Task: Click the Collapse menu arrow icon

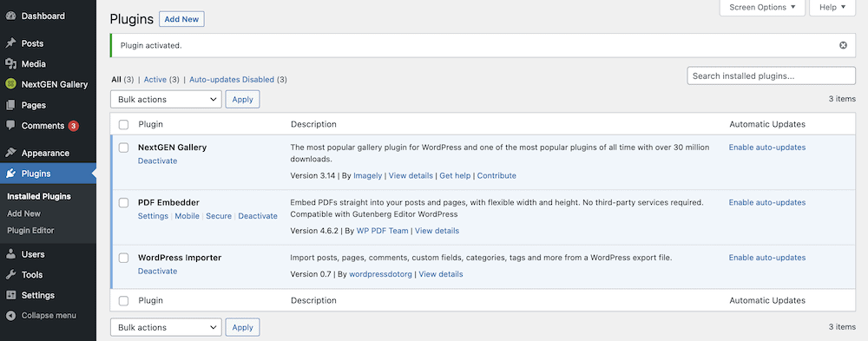Action: tap(10, 316)
